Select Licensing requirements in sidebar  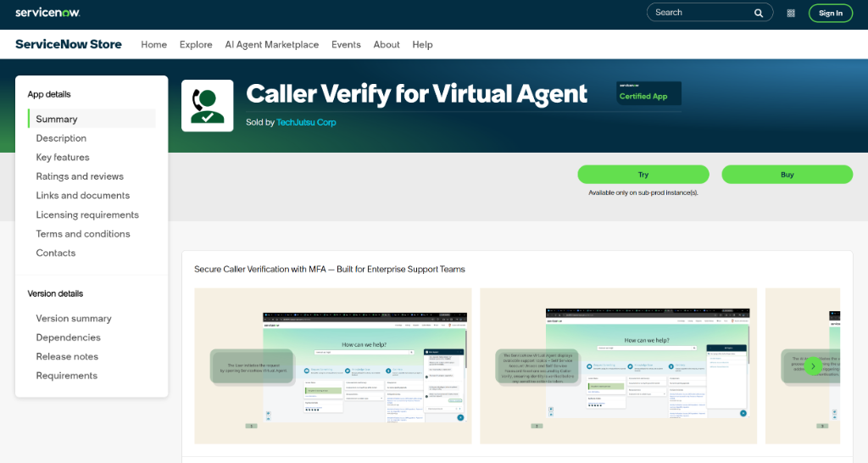click(x=87, y=215)
